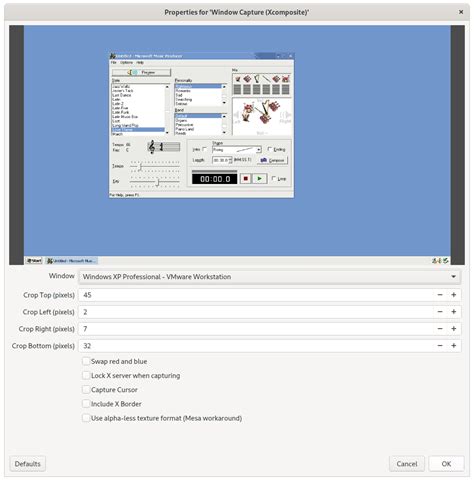Select 'Organs' in the Band list
This screenshot has height=481, width=474.
click(x=181, y=120)
